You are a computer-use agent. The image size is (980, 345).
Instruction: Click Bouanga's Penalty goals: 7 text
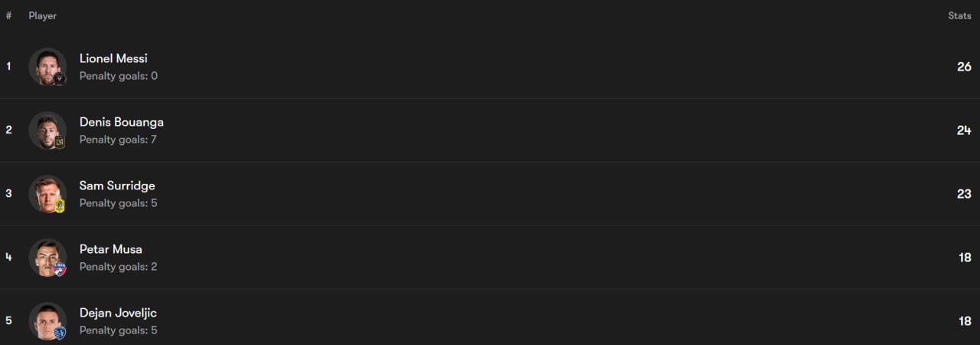click(x=118, y=140)
